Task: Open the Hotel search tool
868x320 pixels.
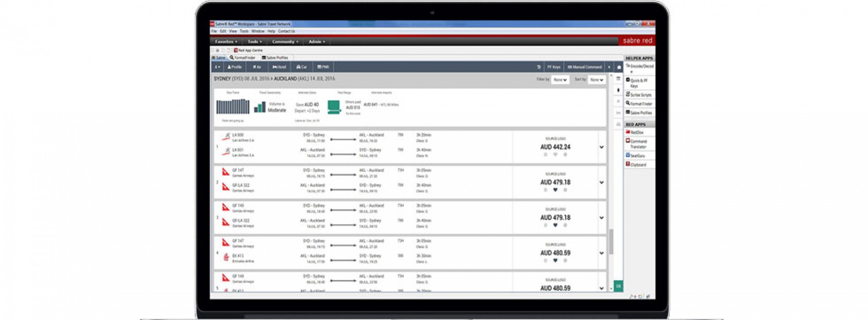Action: coord(279,67)
